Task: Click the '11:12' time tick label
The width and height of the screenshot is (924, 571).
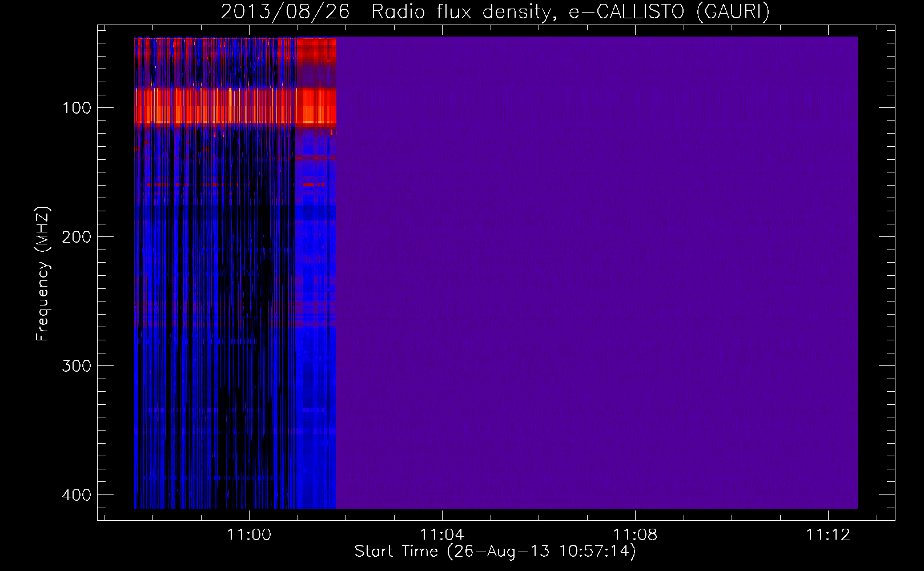Action: pyautogui.click(x=828, y=535)
